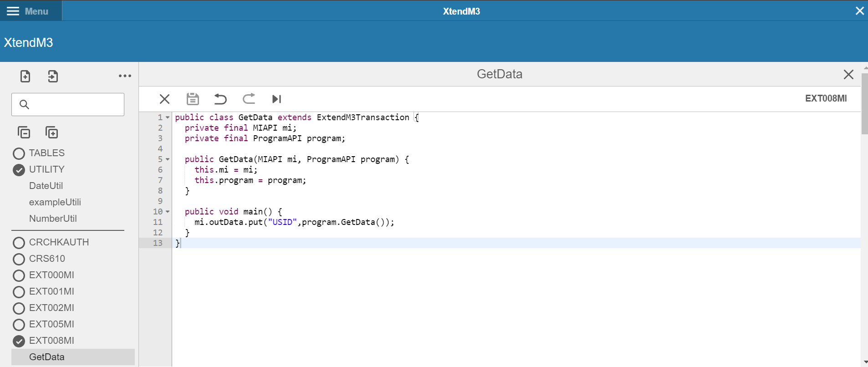Click on ExtendM3Transaction in line 1
This screenshot has height=367, width=868.
pos(363,117)
